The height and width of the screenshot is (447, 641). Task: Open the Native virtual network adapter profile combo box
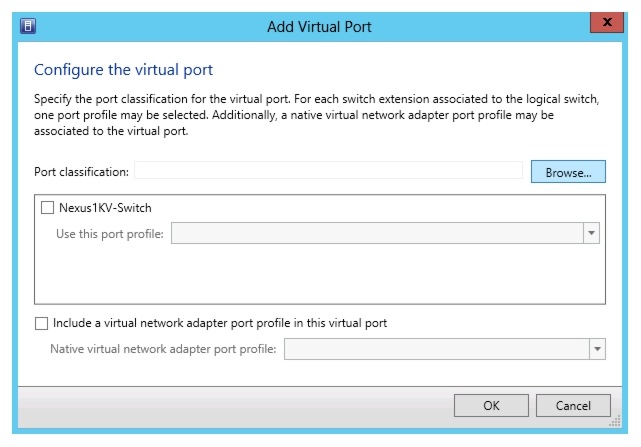(436, 349)
